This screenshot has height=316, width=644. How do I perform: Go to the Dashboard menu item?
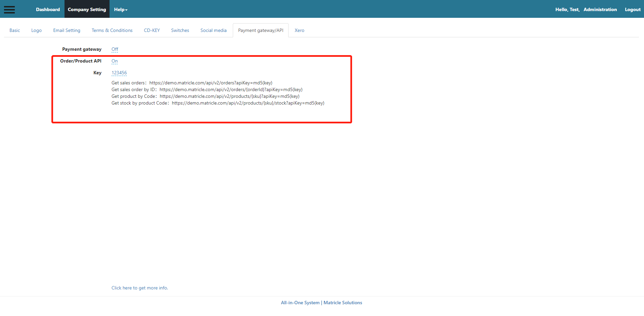coord(48,9)
